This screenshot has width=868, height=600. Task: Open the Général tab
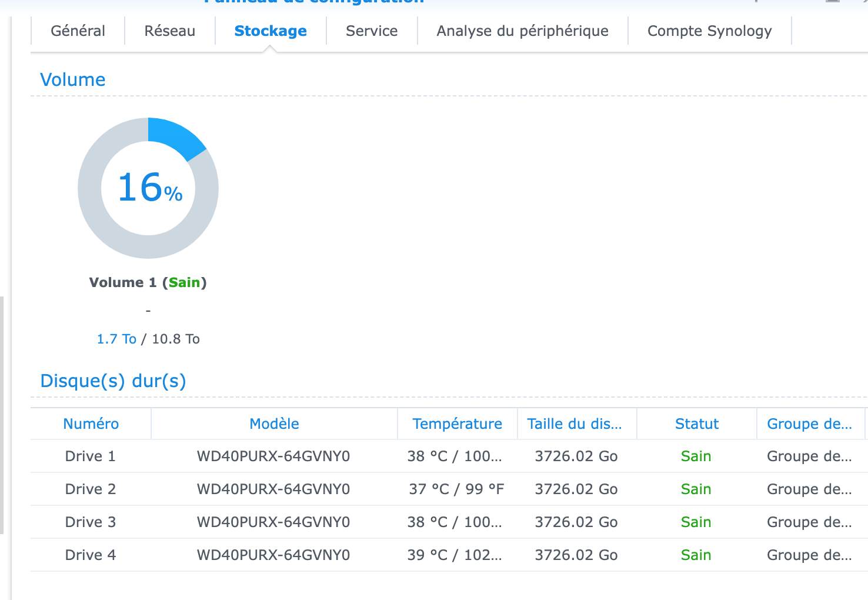[78, 31]
